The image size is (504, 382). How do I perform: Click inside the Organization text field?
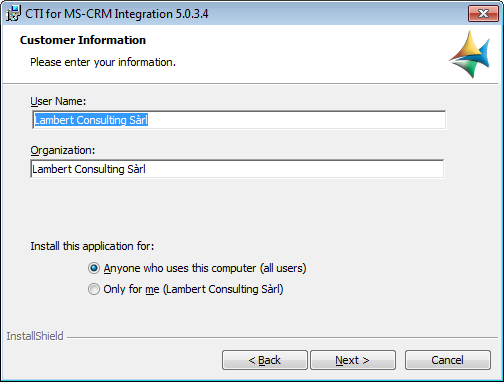pyautogui.click(x=237, y=169)
